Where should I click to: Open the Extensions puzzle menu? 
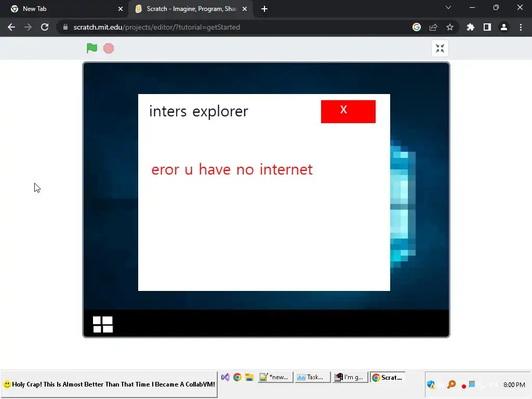[x=471, y=27]
